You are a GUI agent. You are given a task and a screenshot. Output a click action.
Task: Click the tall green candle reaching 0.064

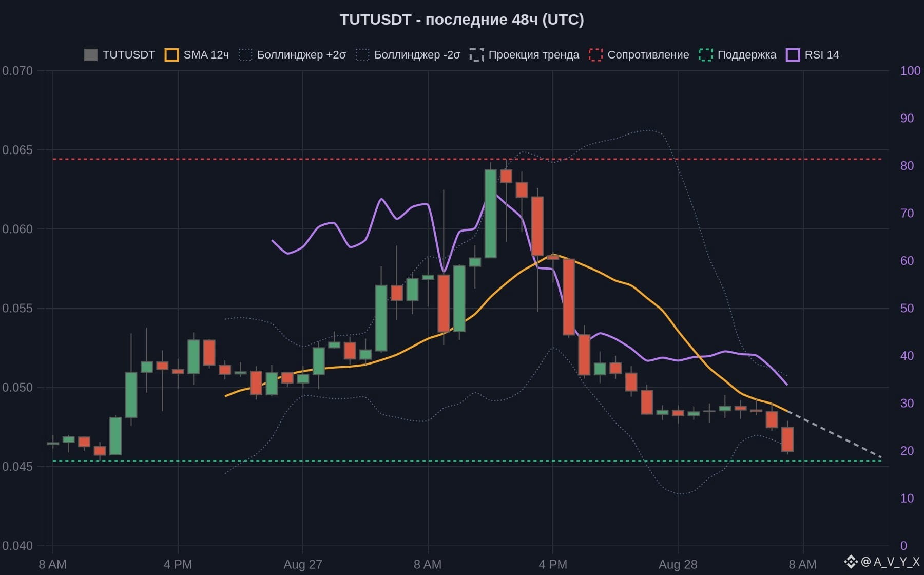(x=490, y=214)
